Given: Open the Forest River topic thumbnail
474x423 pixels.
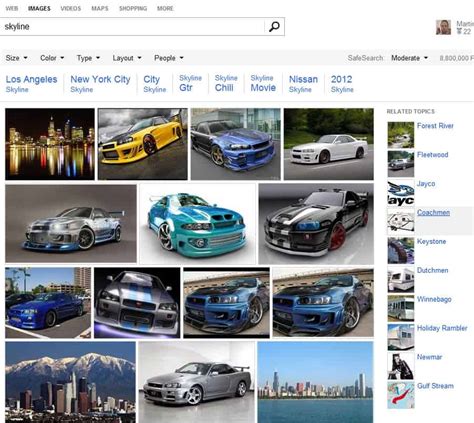Looking at the screenshot, I should [x=401, y=135].
